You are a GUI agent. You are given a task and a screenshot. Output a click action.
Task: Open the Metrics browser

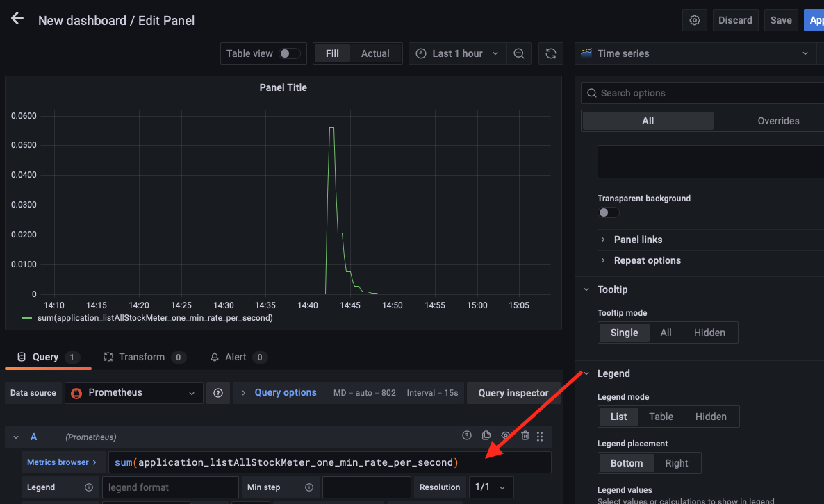pyautogui.click(x=62, y=462)
